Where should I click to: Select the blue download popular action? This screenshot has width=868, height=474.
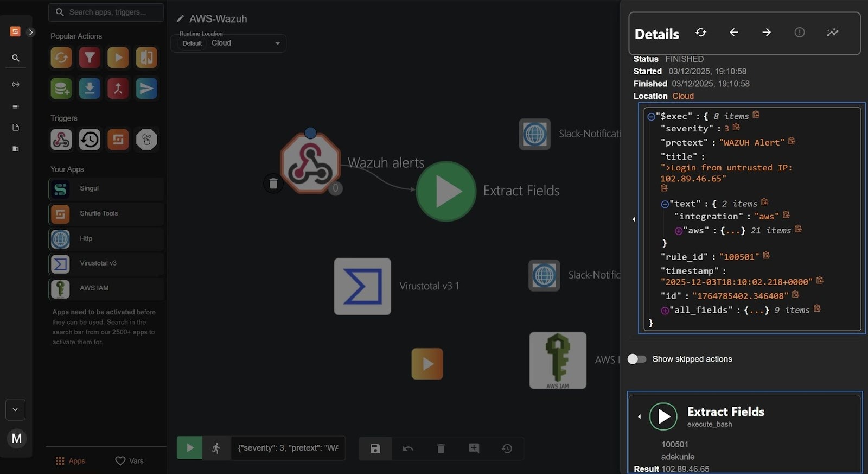coord(90,88)
